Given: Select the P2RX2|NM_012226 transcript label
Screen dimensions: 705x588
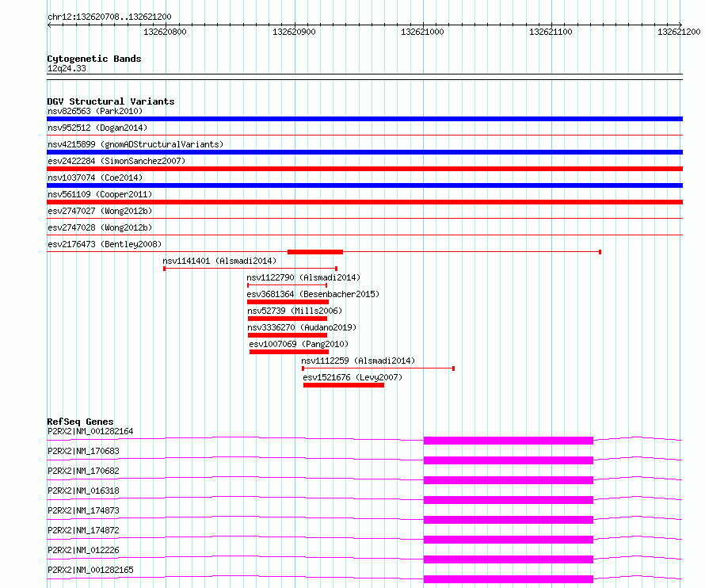Looking at the screenshot, I should (x=83, y=550).
